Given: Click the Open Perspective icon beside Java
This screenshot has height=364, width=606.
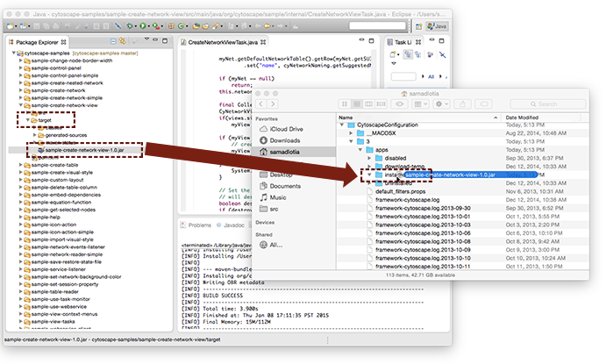Looking at the screenshot, I should point(418,26).
